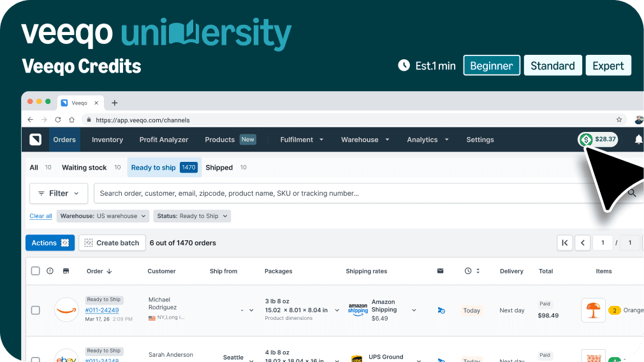Bookmark the page with the star icon
644x362 pixels.
coord(619,120)
